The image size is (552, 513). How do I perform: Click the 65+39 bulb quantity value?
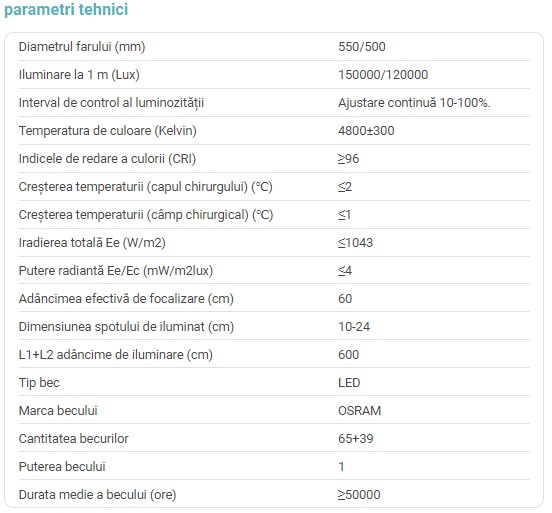(x=356, y=439)
